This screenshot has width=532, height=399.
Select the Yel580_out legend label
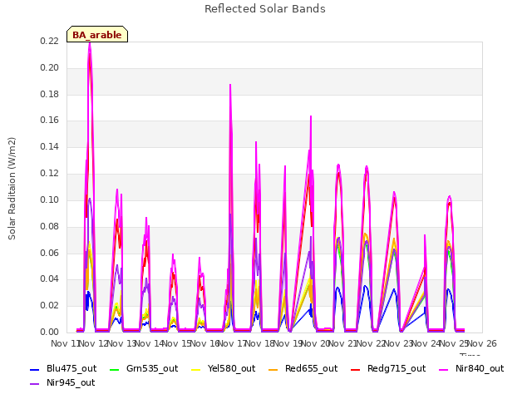click(231, 369)
